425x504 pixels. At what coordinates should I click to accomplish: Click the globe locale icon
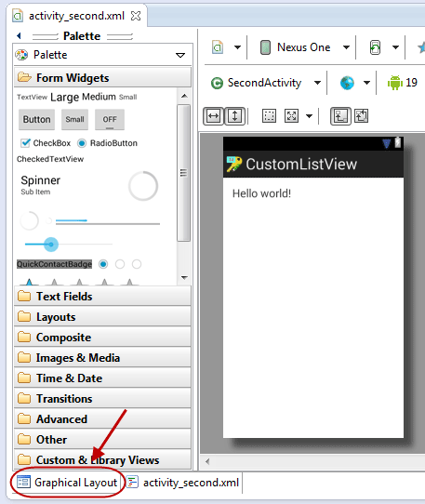click(x=347, y=83)
